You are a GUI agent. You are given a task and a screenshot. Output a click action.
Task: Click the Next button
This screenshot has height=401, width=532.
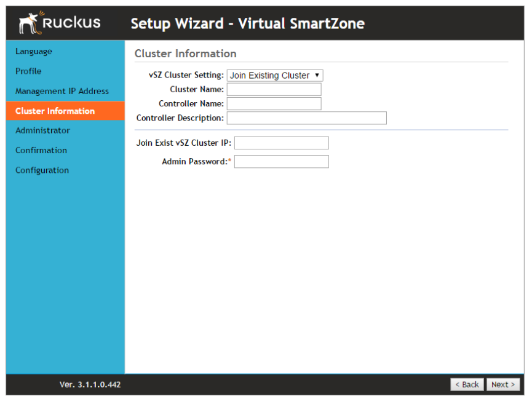[x=503, y=385]
